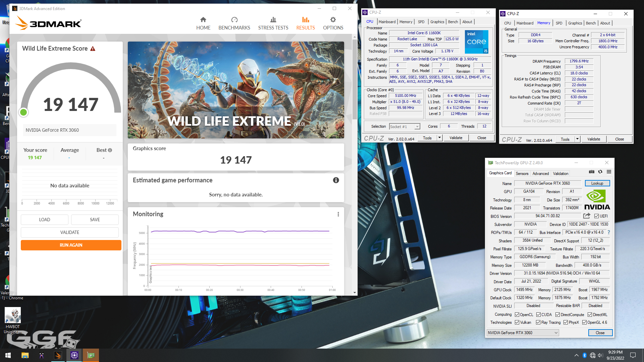Click the 3DMark taskbar icon
This screenshot has height=362, width=644.
click(x=58, y=355)
